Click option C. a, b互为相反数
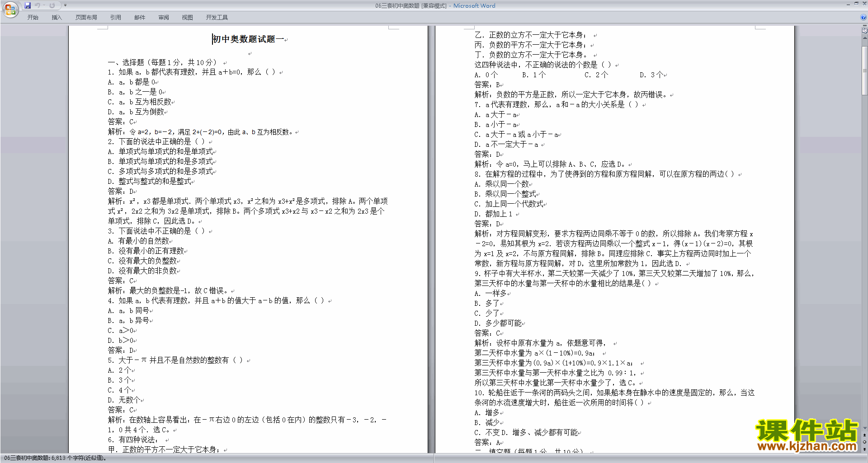 click(139, 102)
